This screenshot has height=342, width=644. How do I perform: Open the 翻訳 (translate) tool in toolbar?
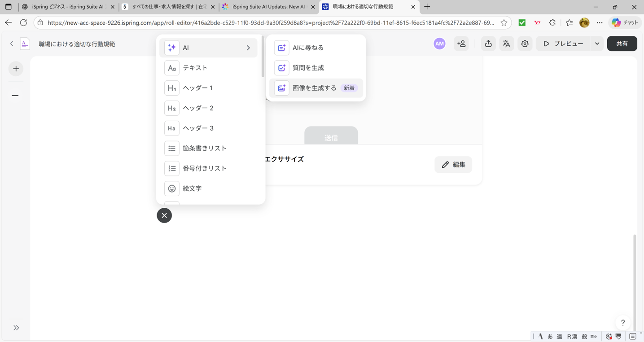pyautogui.click(x=506, y=44)
